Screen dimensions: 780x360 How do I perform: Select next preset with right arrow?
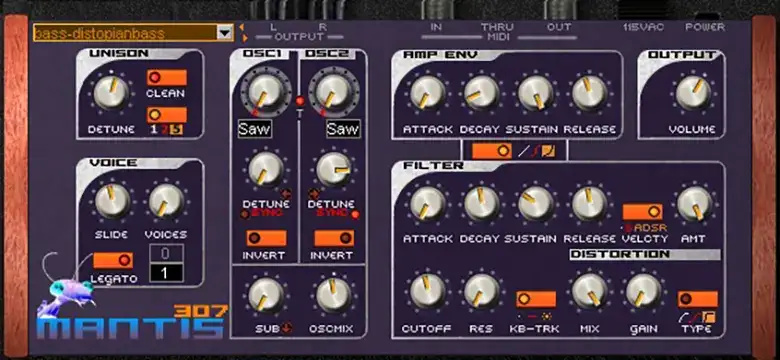[x=245, y=37]
